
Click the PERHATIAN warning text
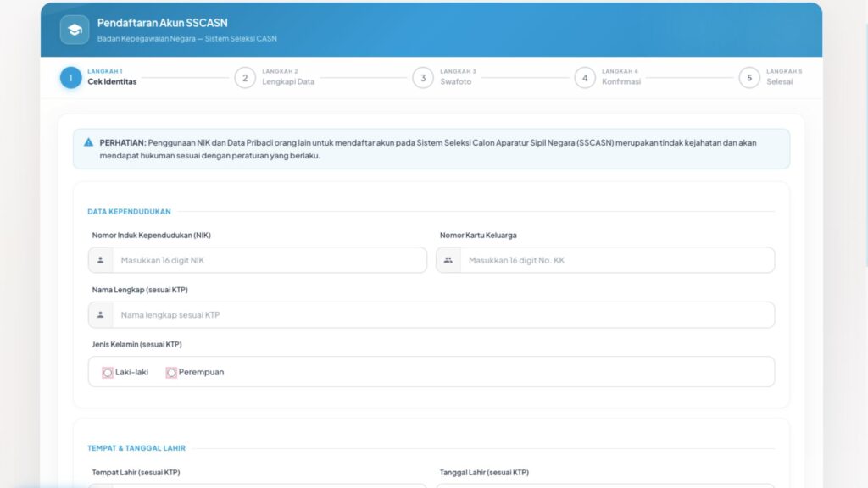428,149
